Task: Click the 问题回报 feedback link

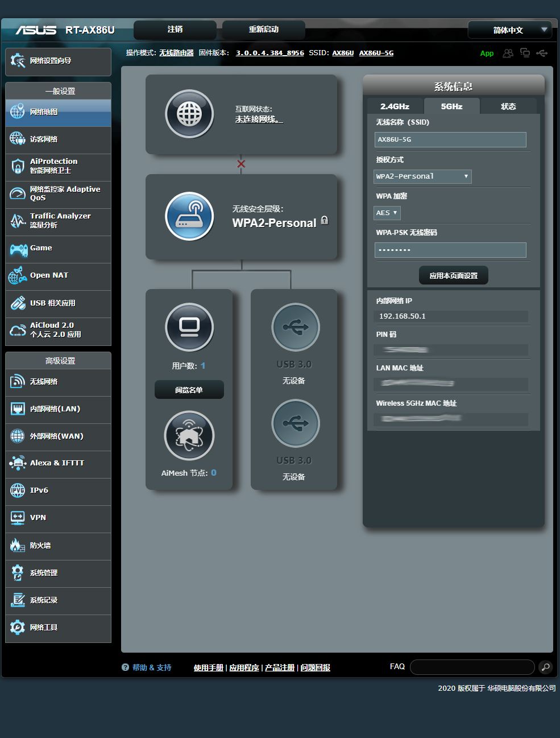Action: coord(316,667)
